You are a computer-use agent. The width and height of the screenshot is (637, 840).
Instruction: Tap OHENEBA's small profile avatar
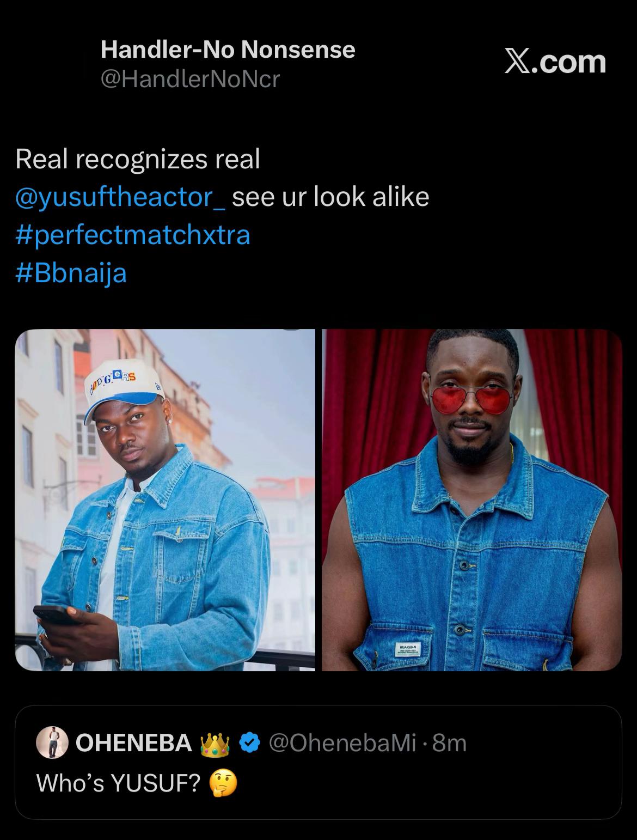coord(52,742)
